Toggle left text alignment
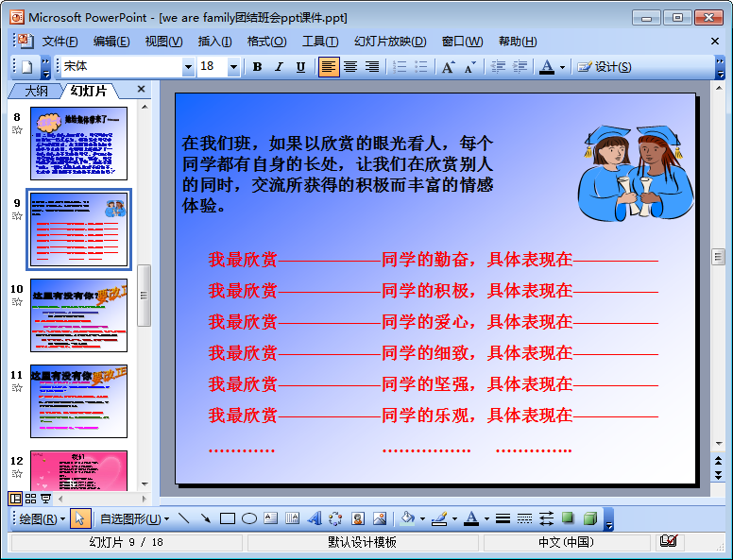This screenshot has height=560, width=733. click(x=329, y=67)
